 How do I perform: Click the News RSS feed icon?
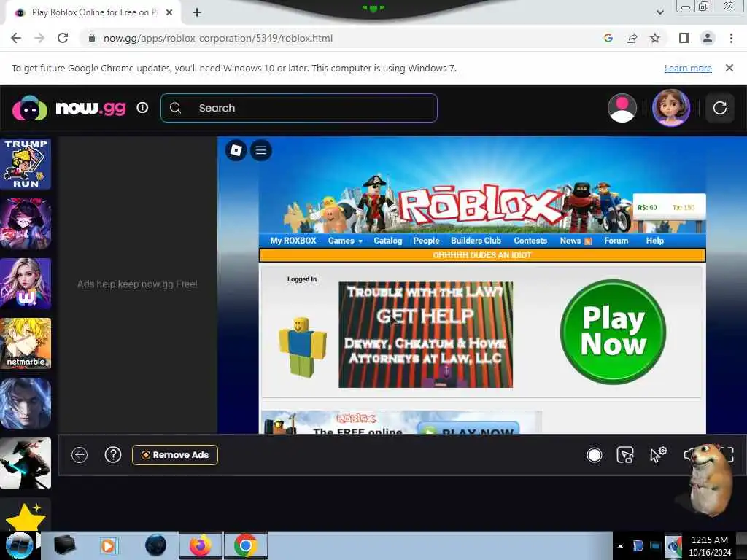coord(588,241)
